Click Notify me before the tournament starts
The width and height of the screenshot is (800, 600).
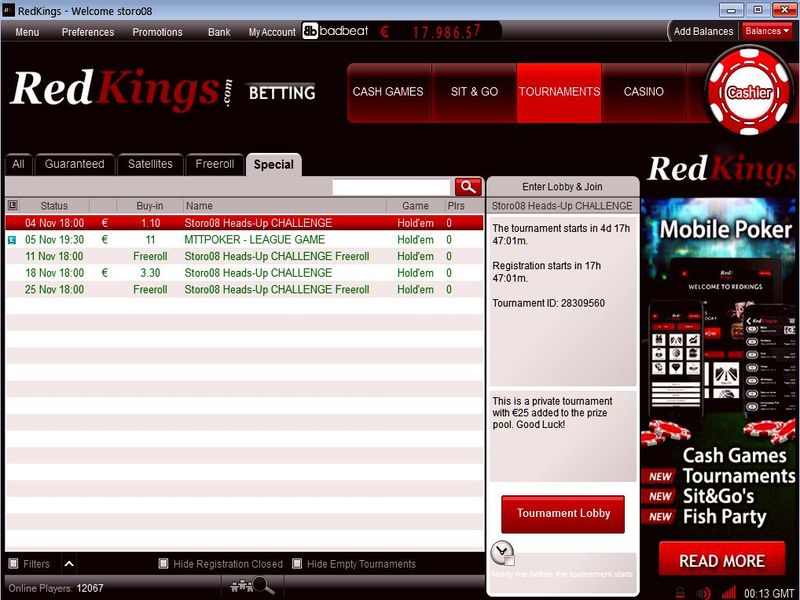[562, 573]
